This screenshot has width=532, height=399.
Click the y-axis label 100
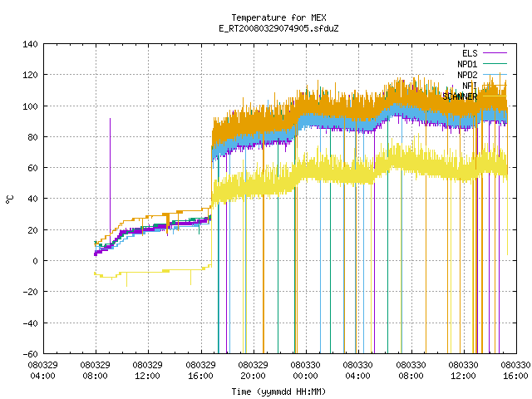[x=30, y=106]
